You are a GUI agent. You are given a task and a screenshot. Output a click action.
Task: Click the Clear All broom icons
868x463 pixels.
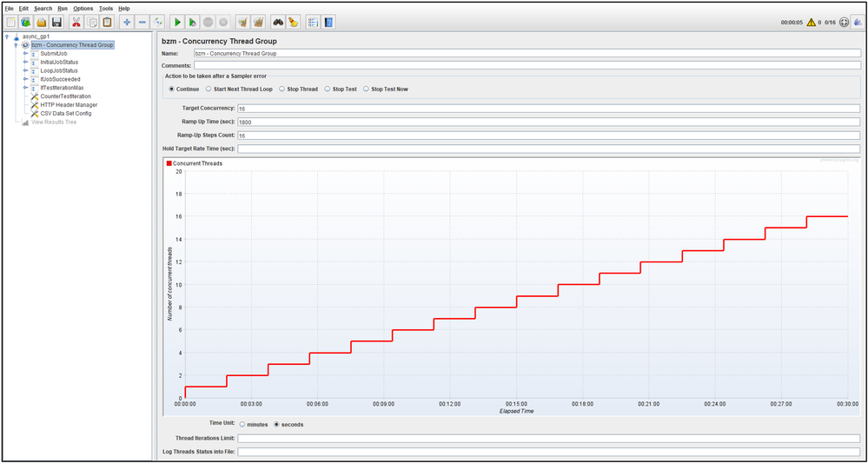(x=258, y=22)
